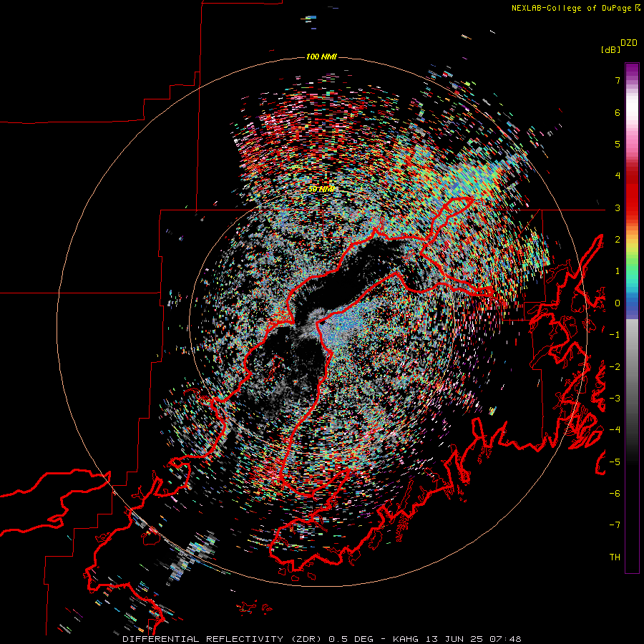Click the -7 value on the scale
Screen dimensions: 644x644
pyautogui.click(x=615, y=525)
